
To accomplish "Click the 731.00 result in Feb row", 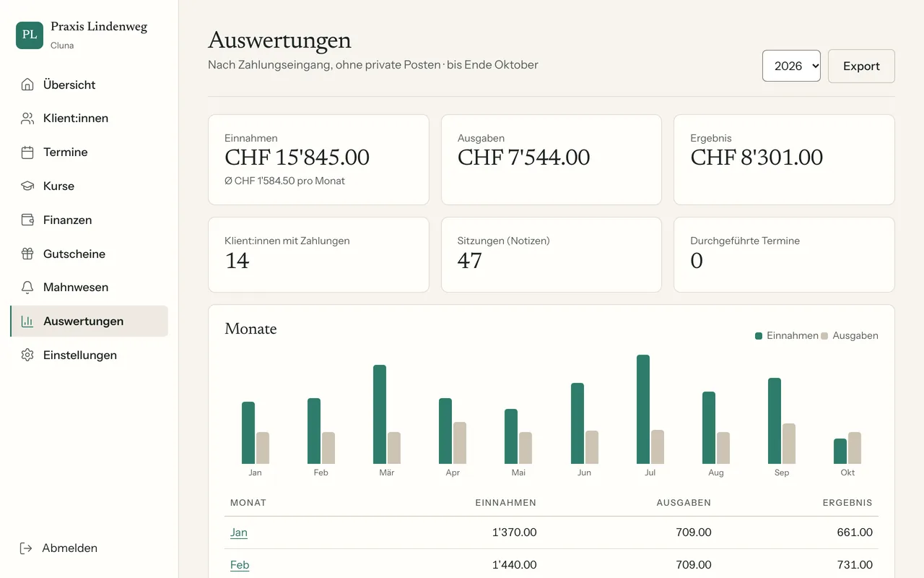I will pos(855,565).
